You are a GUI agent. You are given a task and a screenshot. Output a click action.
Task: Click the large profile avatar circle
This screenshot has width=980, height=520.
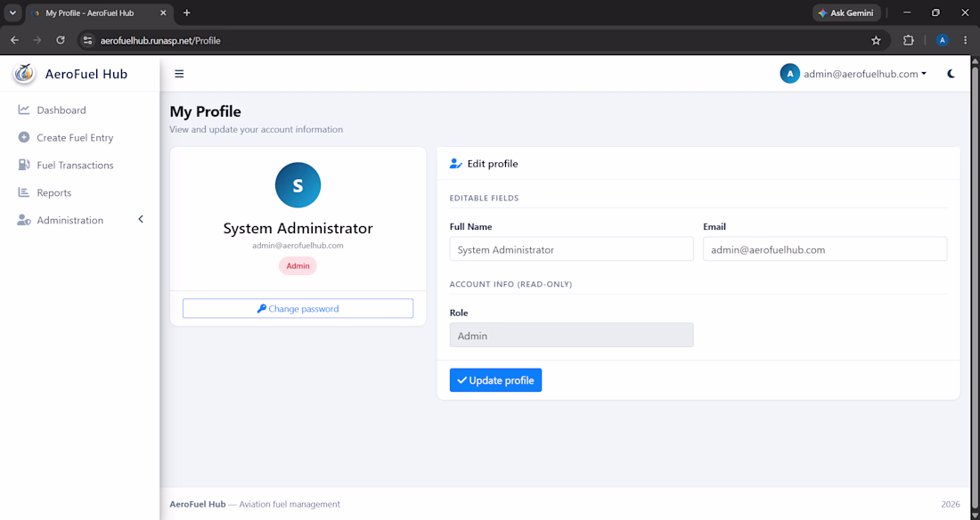point(298,185)
